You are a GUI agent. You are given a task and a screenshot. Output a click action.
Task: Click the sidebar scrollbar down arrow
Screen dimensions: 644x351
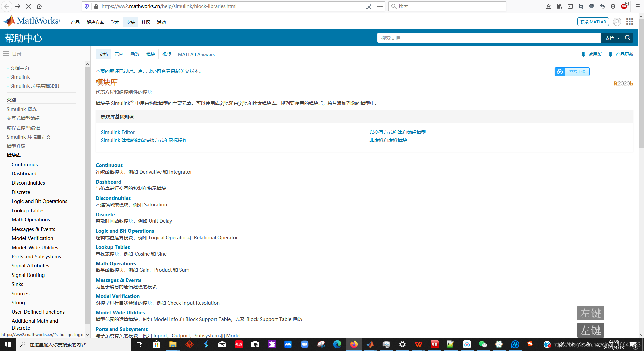[x=88, y=335]
